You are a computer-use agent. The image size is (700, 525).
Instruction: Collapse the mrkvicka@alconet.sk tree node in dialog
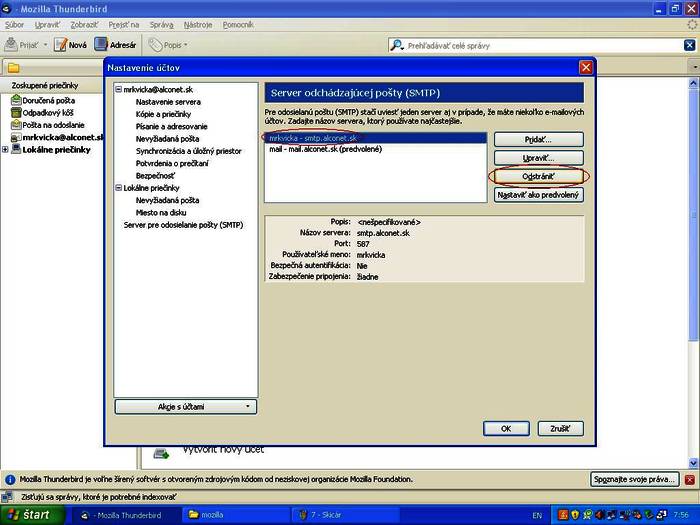tap(118, 89)
